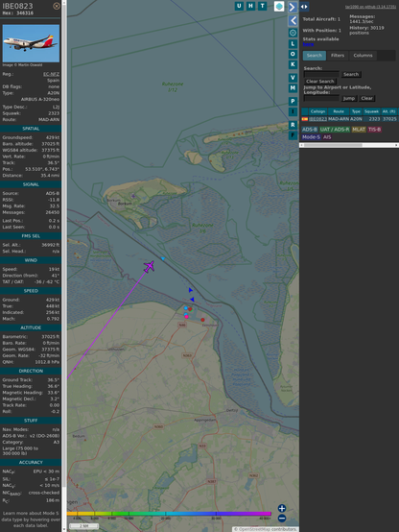Click the I map button
Viewport: 399px width, 532px height.
click(x=293, y=111)
